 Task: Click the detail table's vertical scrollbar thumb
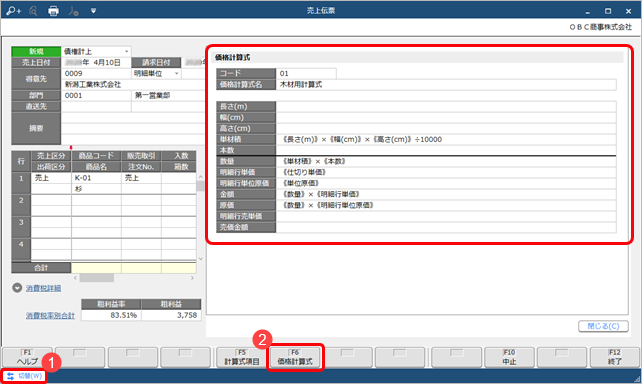pos(200,186)
